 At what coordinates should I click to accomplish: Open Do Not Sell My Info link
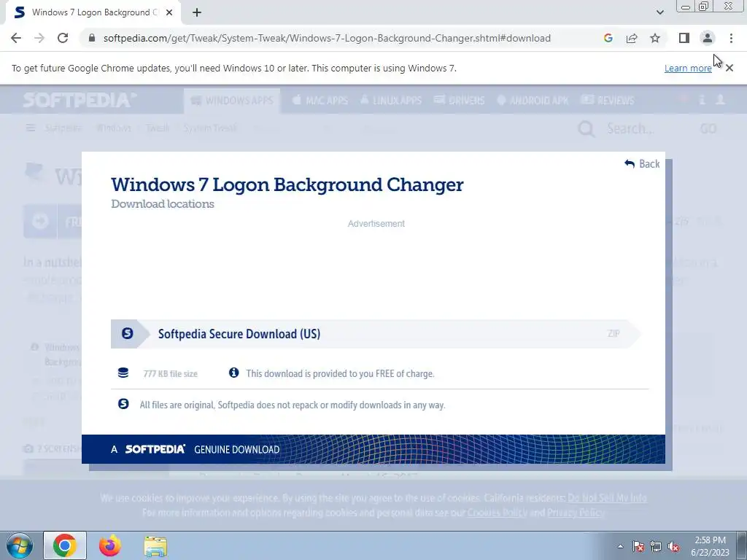click(607, 498)
